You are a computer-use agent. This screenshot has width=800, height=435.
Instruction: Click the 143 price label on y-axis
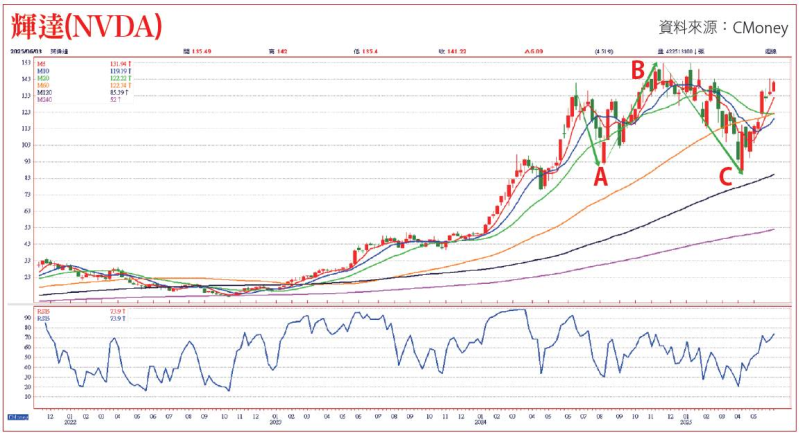click(x=24, y=62)
